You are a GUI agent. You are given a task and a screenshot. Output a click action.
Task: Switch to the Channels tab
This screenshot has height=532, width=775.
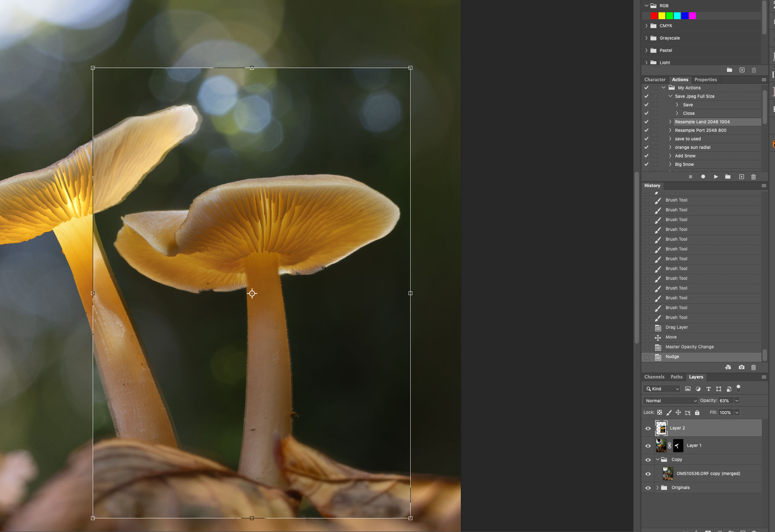(654, 377)
